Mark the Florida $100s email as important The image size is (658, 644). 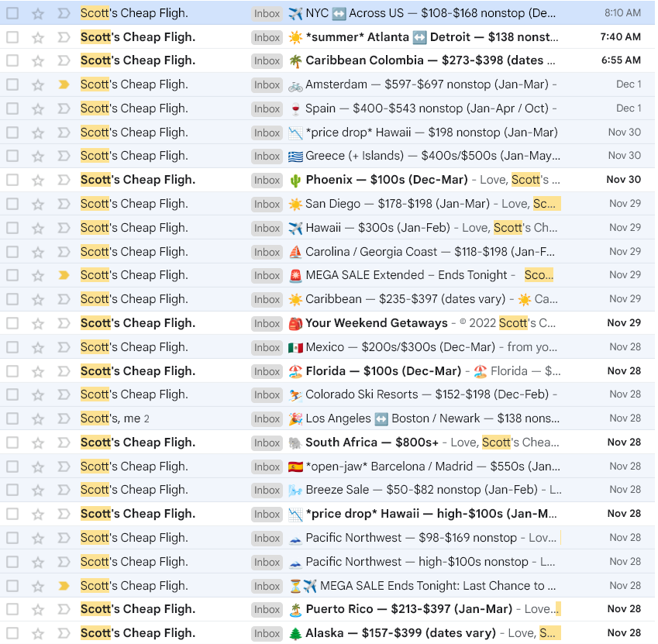[x=64, y=371]
